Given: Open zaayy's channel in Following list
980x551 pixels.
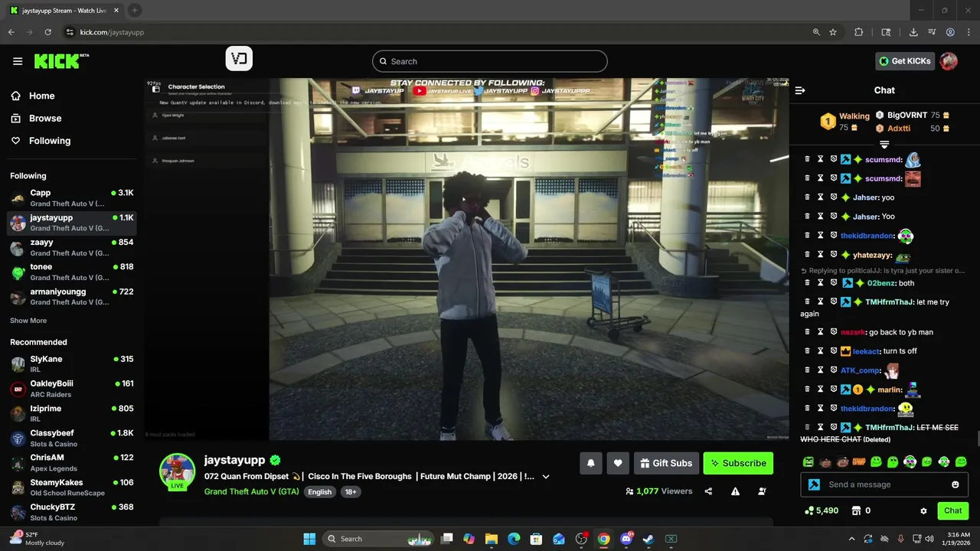Looking at the screenshot, I should tap(72, 247).
